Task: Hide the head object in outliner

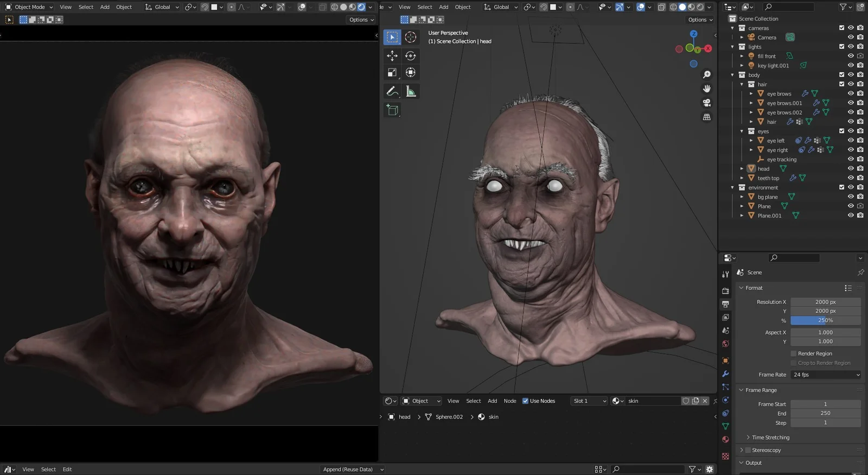Action: click(x=851, y=168)
